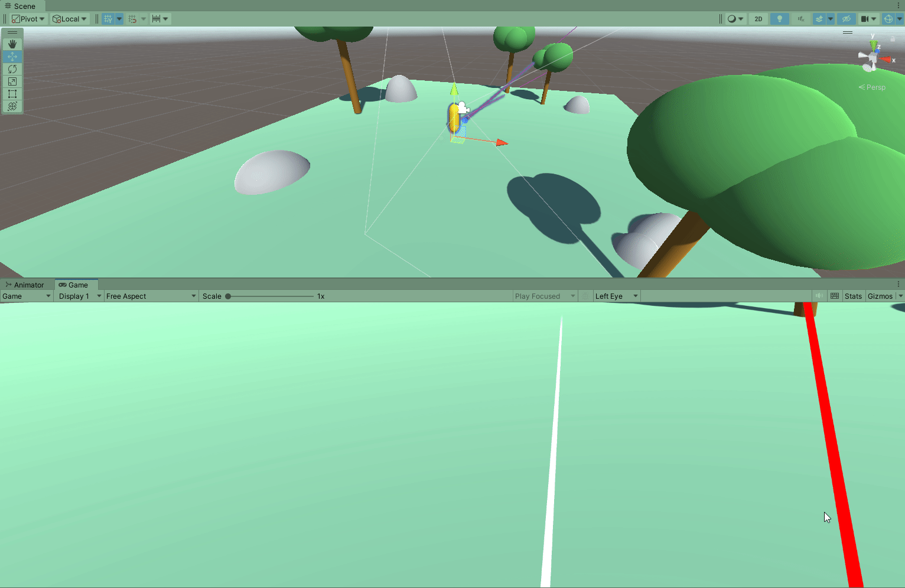Open the draw mode shading dropdown
The height and width of the screenshot is (588, 905).
[735, 19]
